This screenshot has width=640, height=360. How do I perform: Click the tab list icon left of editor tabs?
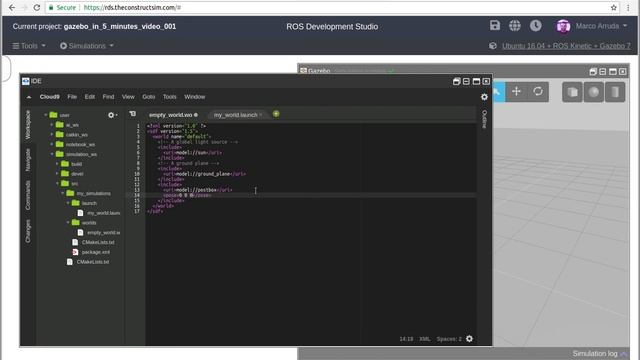point(133,114)
